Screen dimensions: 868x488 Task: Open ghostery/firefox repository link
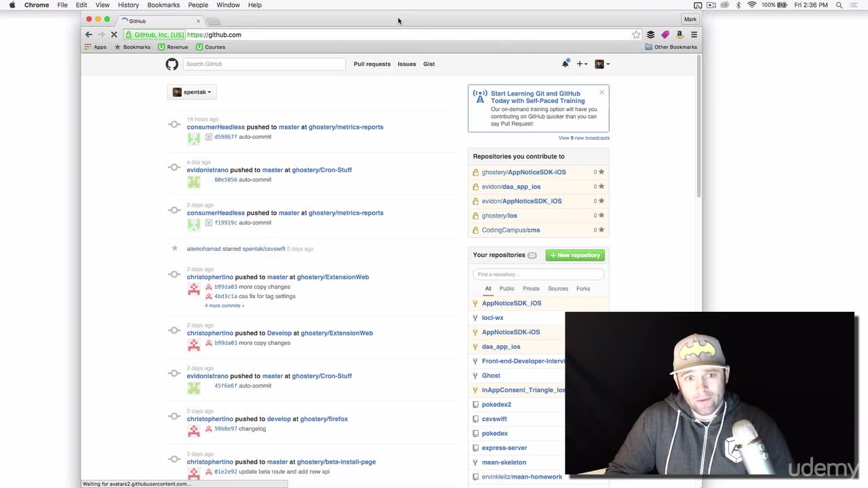[x=323, y=419]
